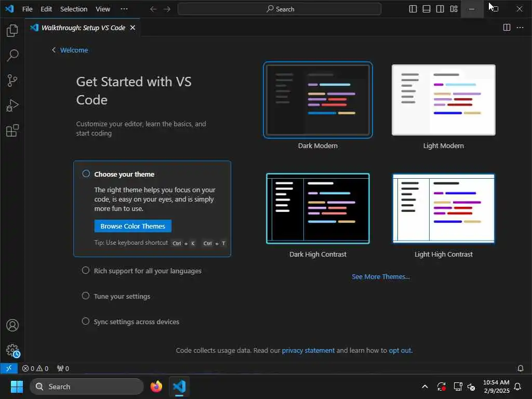Open the Selection menu
The width and height of the screenshot is (532, 399).
74,9
